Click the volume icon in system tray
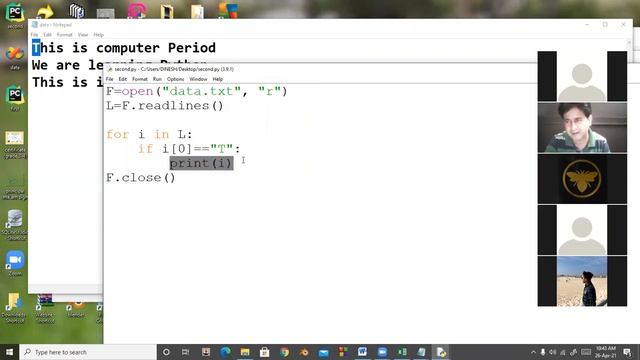The image size is (640, 360). pos(553,352)
